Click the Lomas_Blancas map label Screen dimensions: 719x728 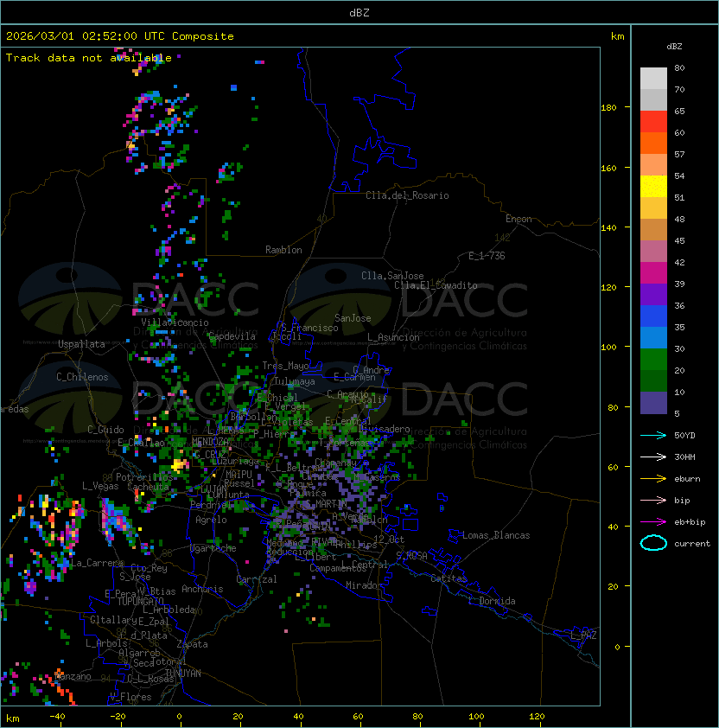(x=496, y=535)
